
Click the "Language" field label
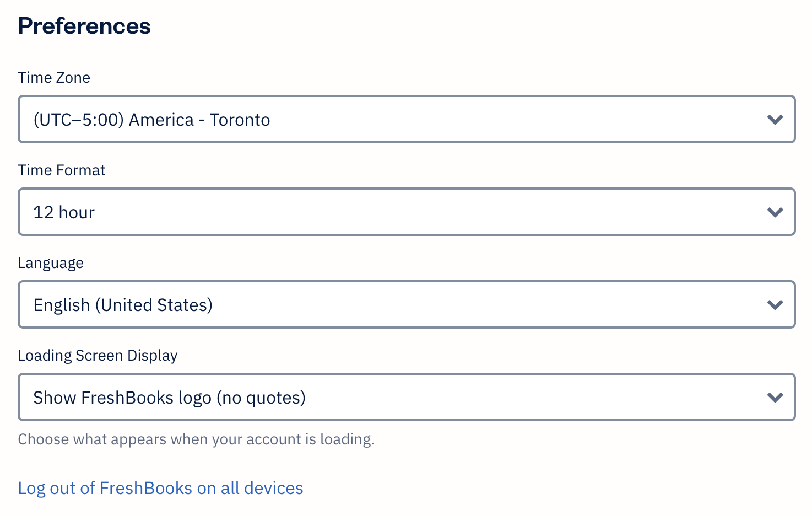(x=51, y=263)
